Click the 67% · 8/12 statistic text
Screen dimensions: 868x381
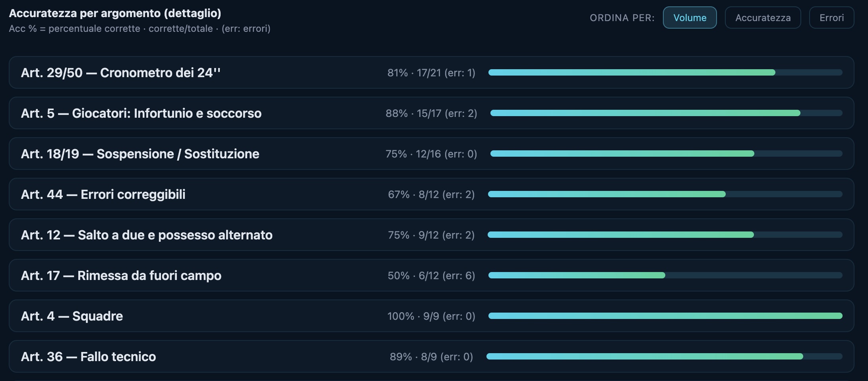pyautogui.click(x=431, y=194)
